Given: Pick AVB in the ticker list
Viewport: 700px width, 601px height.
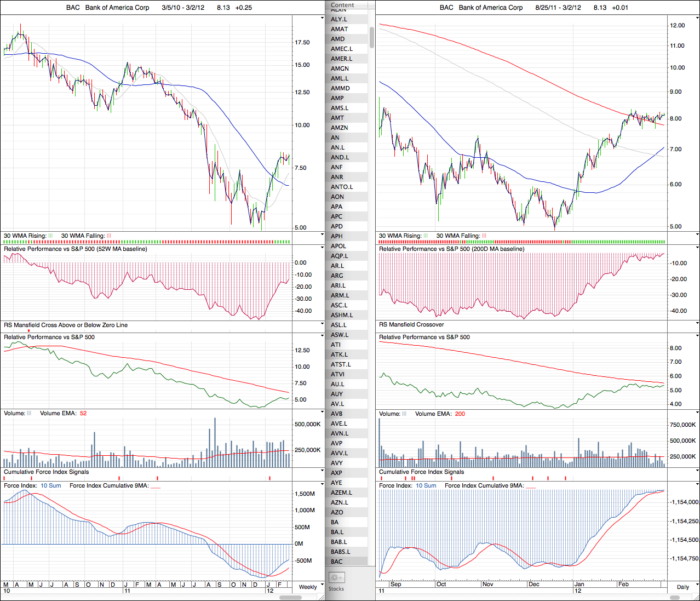Looking at the screenshot, I should (336, 414).
